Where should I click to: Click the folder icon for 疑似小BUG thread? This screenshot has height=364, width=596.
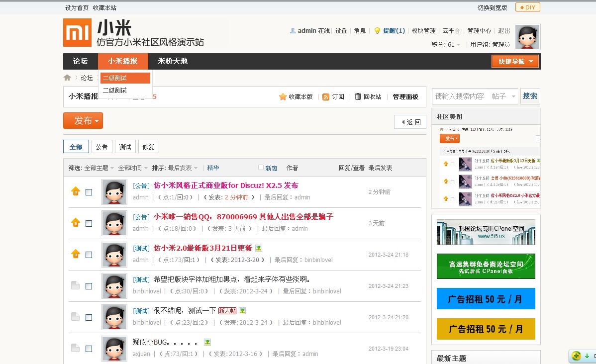75,348
